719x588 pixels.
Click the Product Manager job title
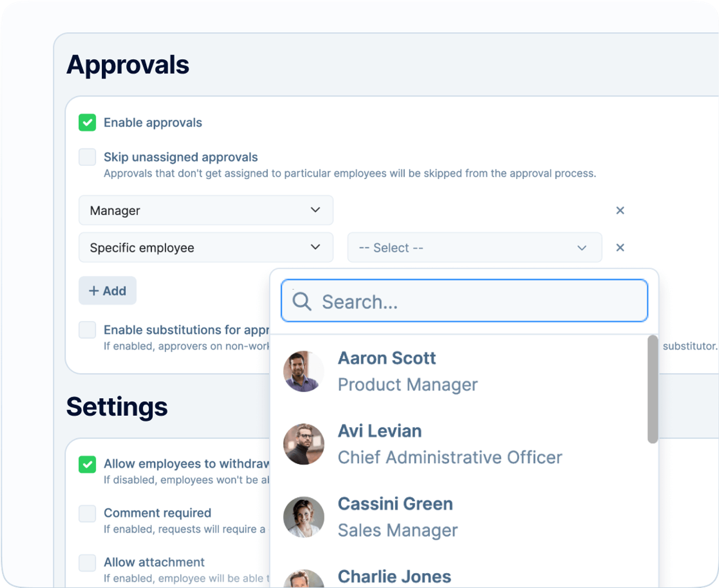[x=408, y=385]
